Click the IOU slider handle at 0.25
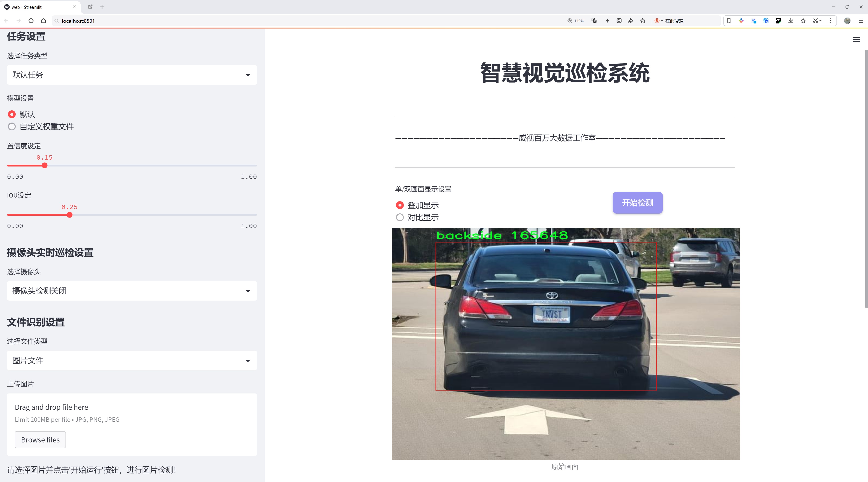This screenshot has height=482, width=868. (69, 215)
